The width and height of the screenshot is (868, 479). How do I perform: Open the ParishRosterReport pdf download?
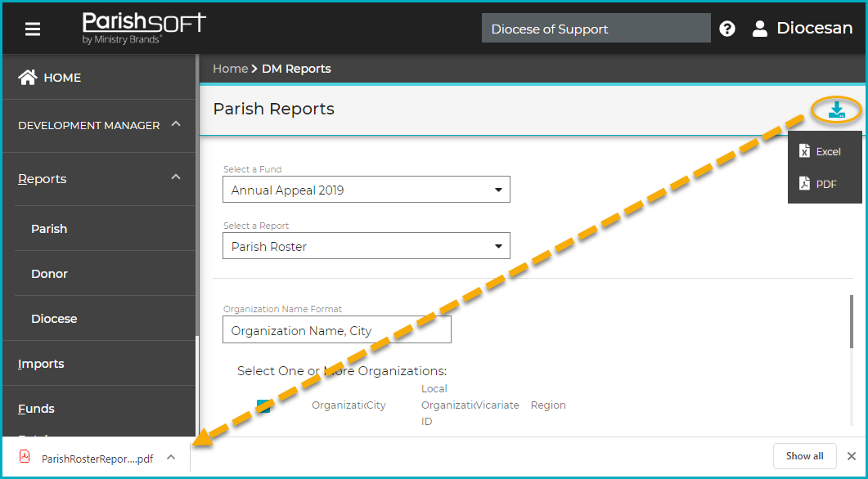point(97,458)
